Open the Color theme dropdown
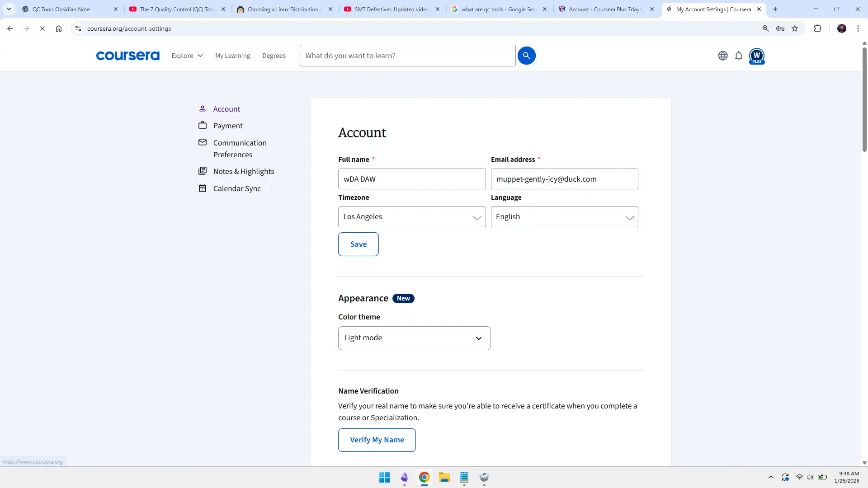Screen dimensions: 868x488 (415, 338)
